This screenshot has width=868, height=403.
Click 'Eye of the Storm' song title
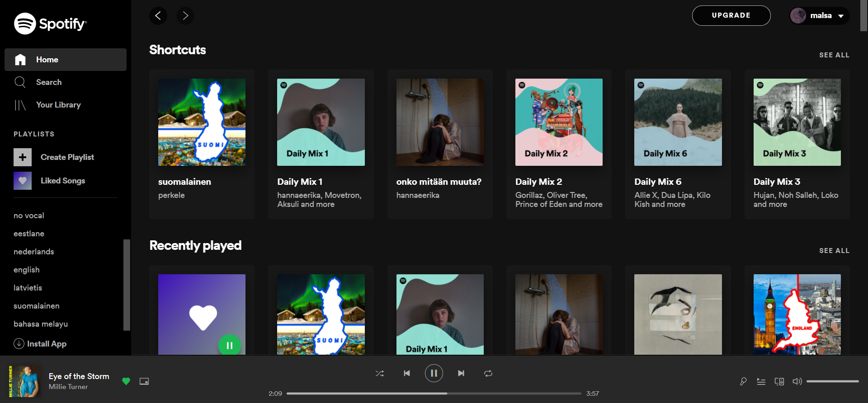tap(79, 376)
